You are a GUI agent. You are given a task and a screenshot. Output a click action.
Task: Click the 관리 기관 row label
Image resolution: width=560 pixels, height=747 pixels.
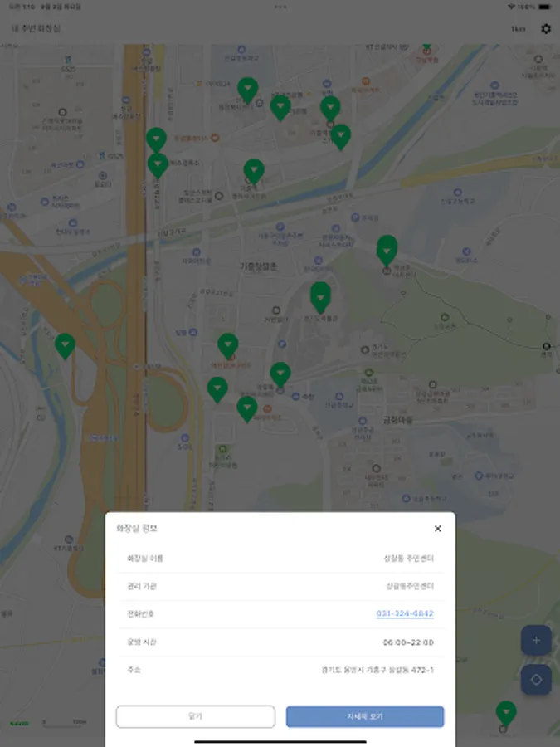(141, 586)
